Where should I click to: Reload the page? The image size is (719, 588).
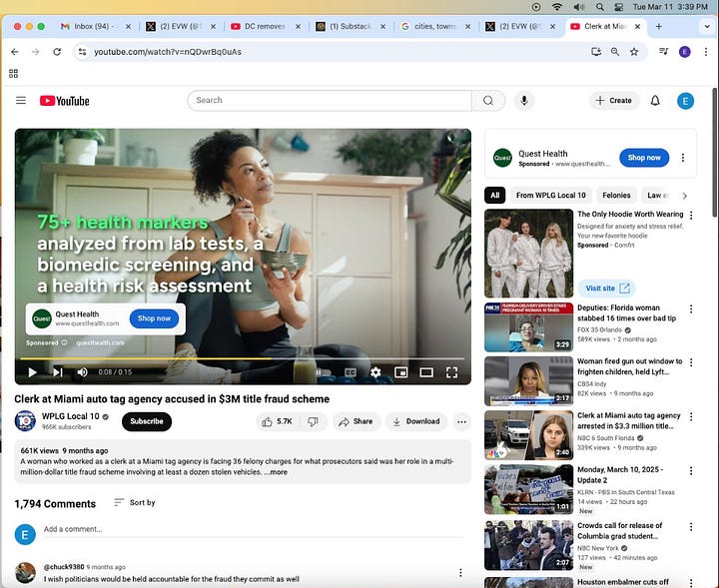(x=57, y=52)
